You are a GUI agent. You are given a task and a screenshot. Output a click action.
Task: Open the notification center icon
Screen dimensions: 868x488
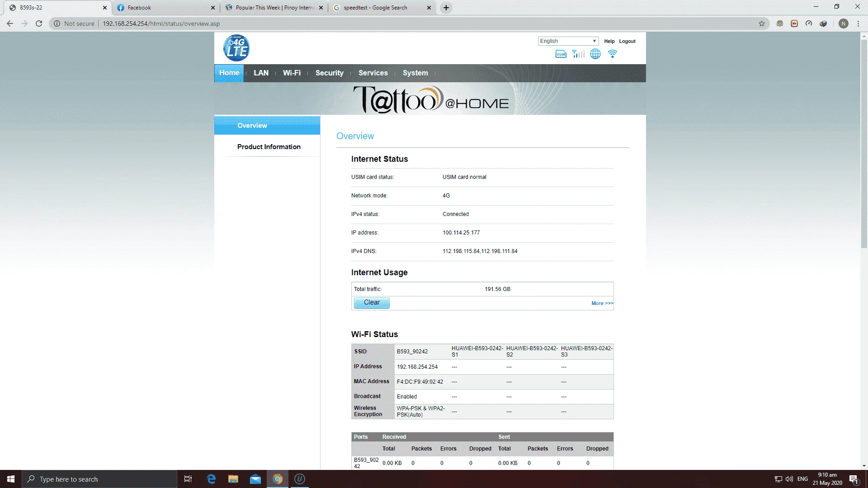pos(854,479)
